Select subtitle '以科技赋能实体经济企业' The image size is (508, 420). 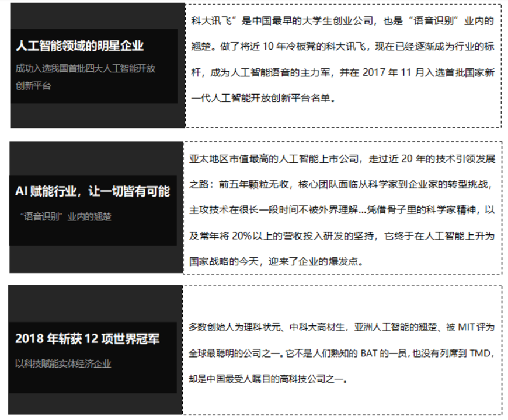coord(63,363)
